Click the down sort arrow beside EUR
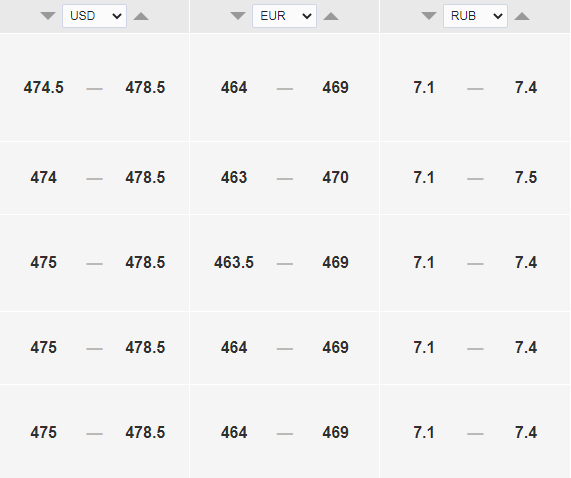 (238, 16)
